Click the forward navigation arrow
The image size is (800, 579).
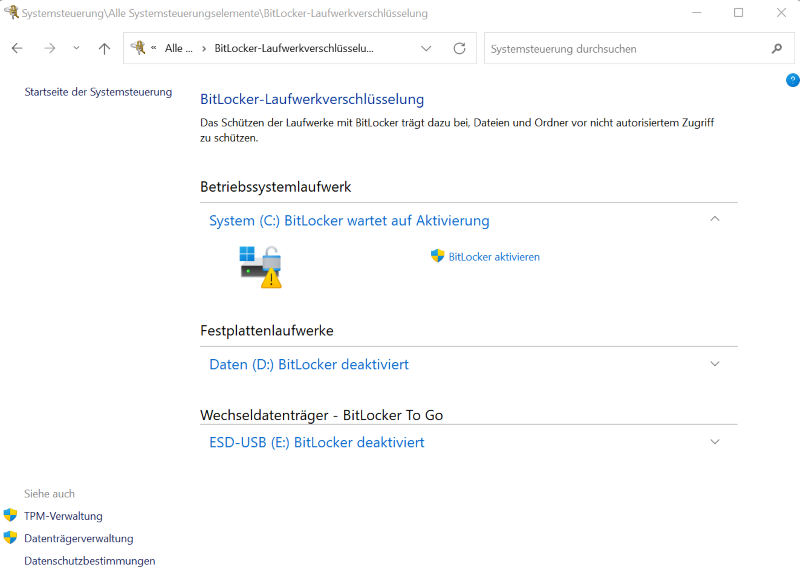pyautogui.click(x=49, y=48)
